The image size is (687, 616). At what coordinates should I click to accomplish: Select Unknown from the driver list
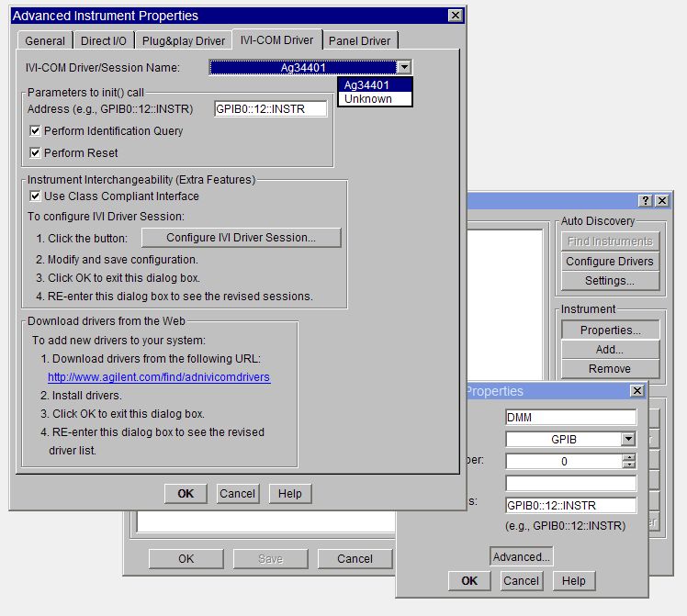coord(368,98)
